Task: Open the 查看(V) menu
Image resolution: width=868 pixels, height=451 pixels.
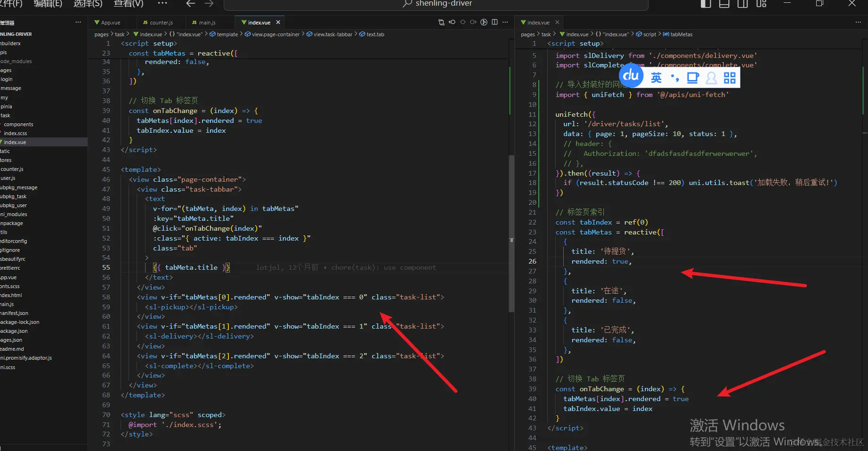Action: (x=129, y=3)
